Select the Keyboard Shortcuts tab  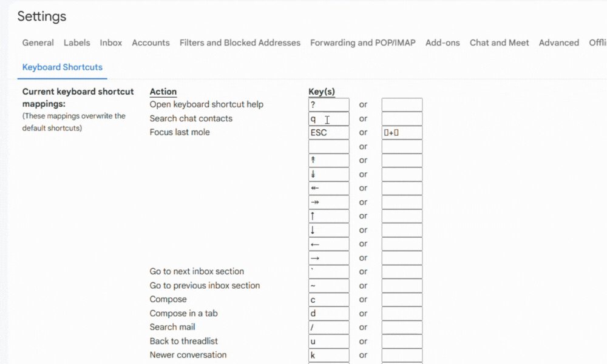(x=63, y=67)
